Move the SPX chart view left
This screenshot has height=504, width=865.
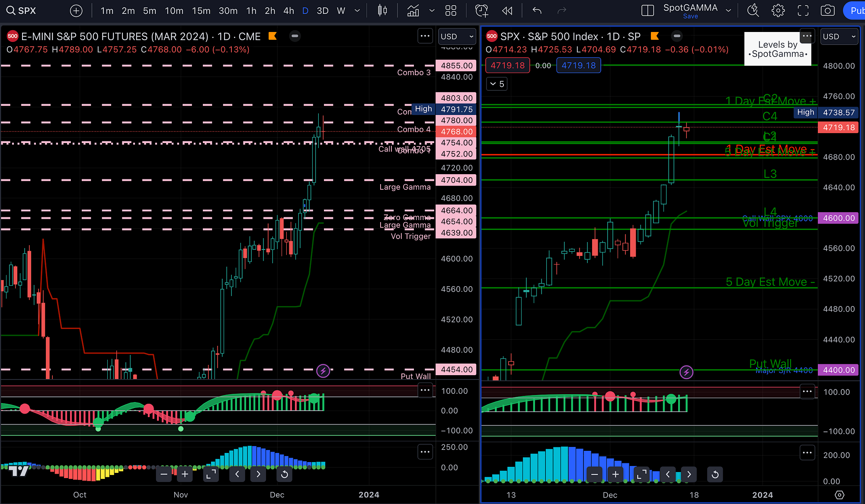[668, 474]
